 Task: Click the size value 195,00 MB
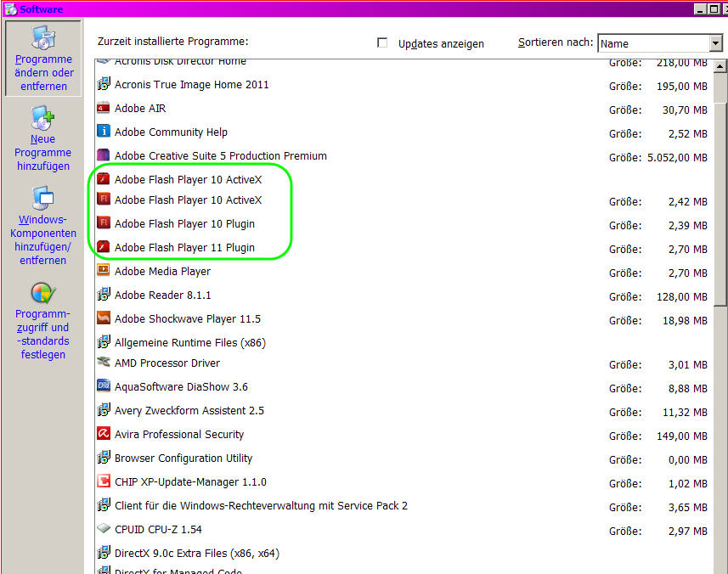[681, 87]
